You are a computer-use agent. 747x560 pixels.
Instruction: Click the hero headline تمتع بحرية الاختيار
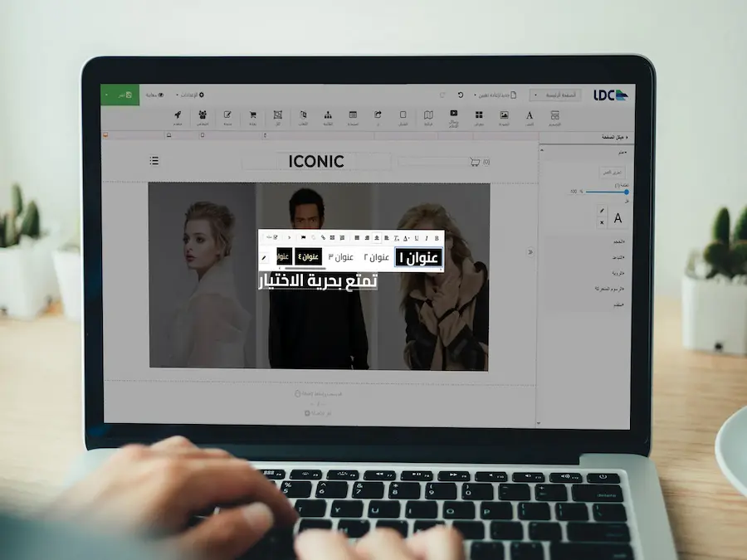318,281
